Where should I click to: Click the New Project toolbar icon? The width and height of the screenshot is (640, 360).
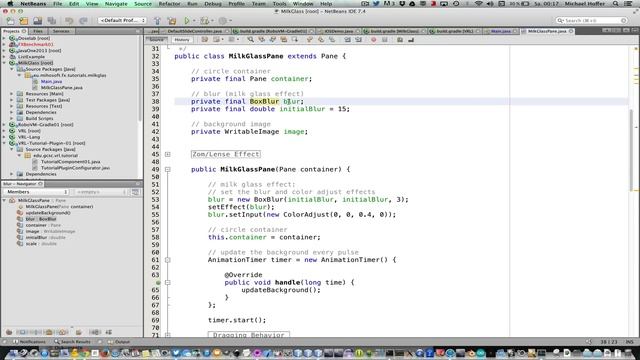(24, 20)
